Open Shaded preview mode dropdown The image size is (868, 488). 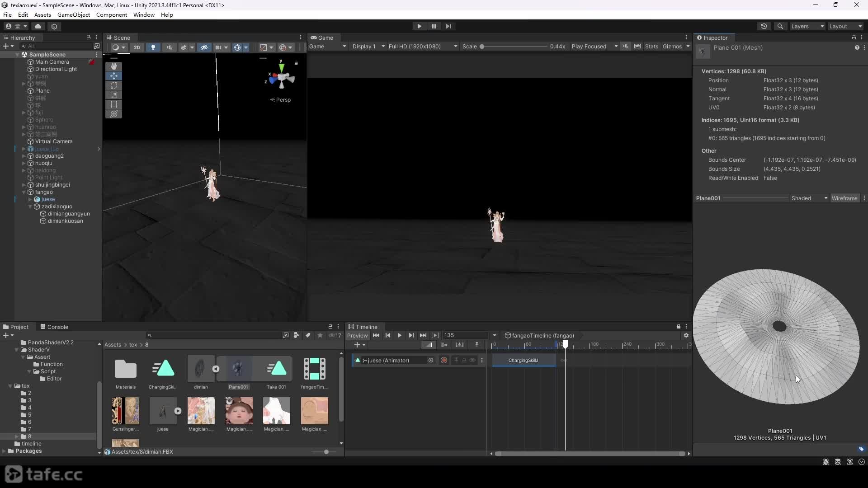[809, 198]
